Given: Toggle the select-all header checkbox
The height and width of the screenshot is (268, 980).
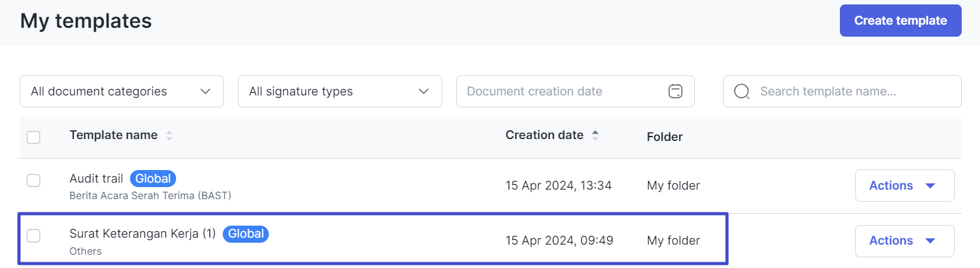Looking at the screenshot, I should 33,137.
